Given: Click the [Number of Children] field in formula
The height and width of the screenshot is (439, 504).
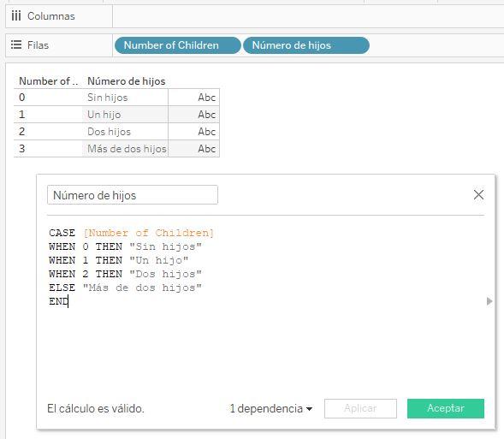Looking at the screenshot, I should 149,233.
